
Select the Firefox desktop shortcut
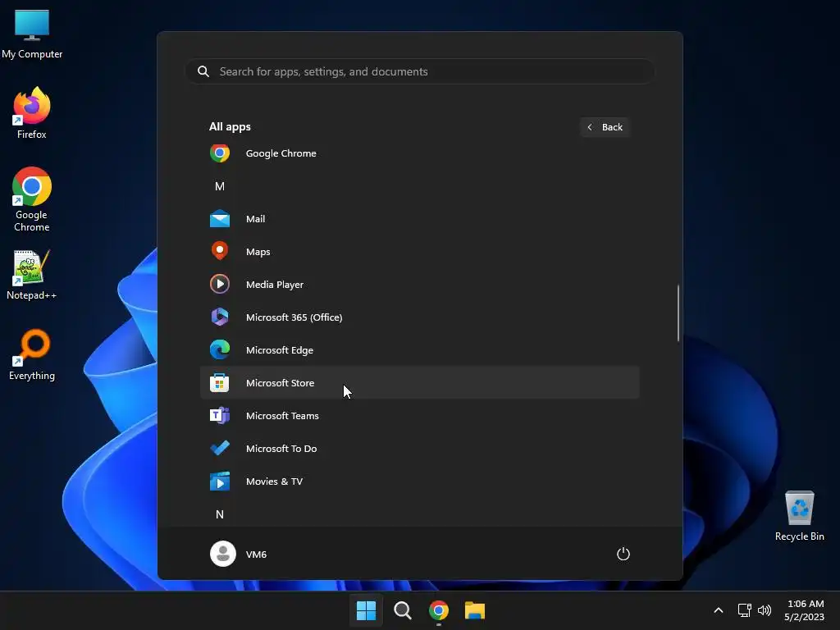(32, 113)
